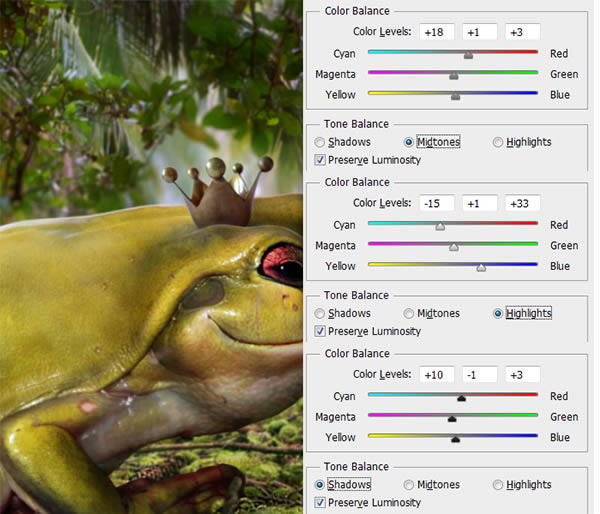
Task: Click Cyan-Red slider handle in the +18 panel
Action: 468,56
